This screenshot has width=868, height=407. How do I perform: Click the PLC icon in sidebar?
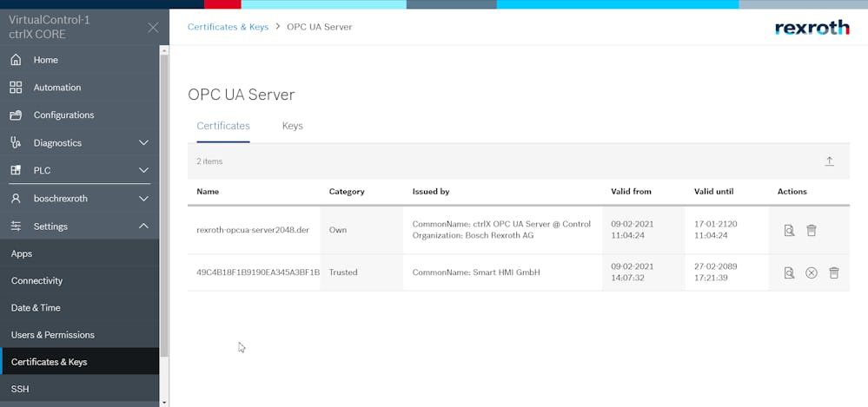(16, 170)
